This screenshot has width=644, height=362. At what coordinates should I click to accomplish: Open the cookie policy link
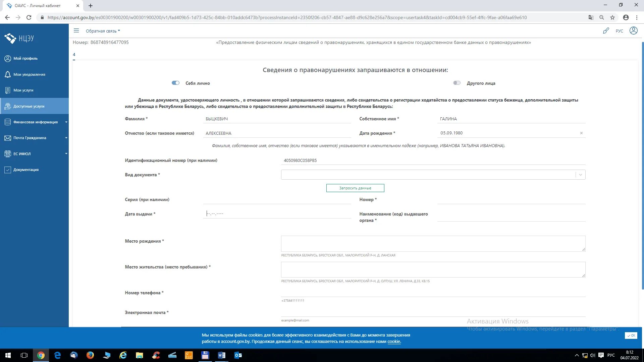[394, 342]
